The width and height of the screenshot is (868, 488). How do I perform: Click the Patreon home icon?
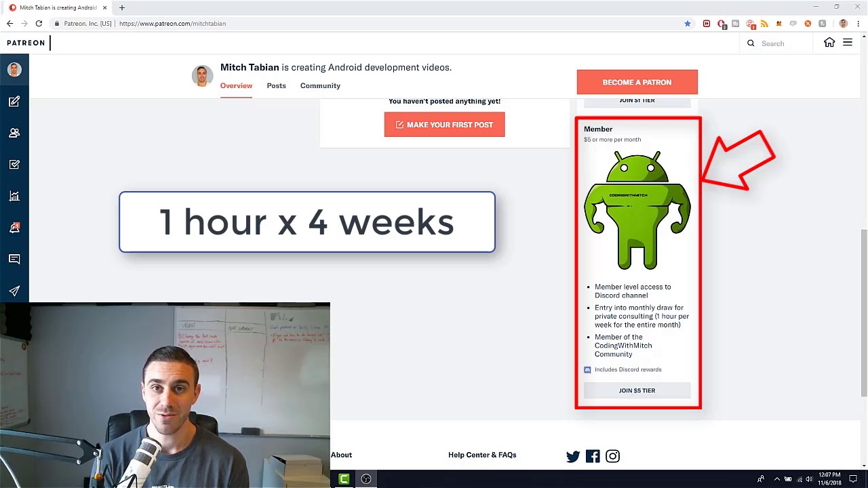829,43
